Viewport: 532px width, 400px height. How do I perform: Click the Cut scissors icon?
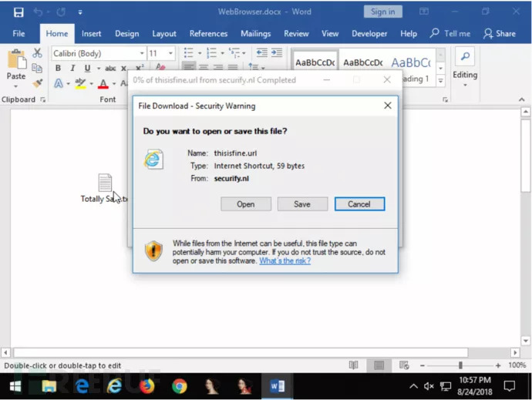click(x=37, y=53)
